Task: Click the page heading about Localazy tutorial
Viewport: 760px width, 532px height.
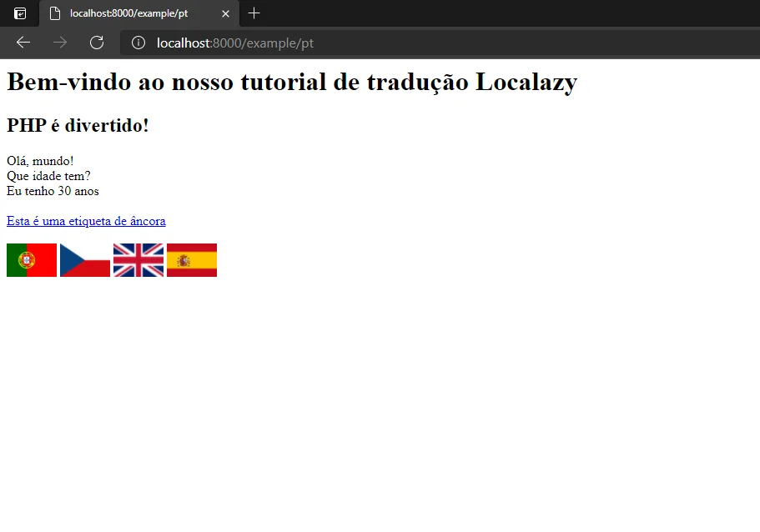Action: point(291,81)
